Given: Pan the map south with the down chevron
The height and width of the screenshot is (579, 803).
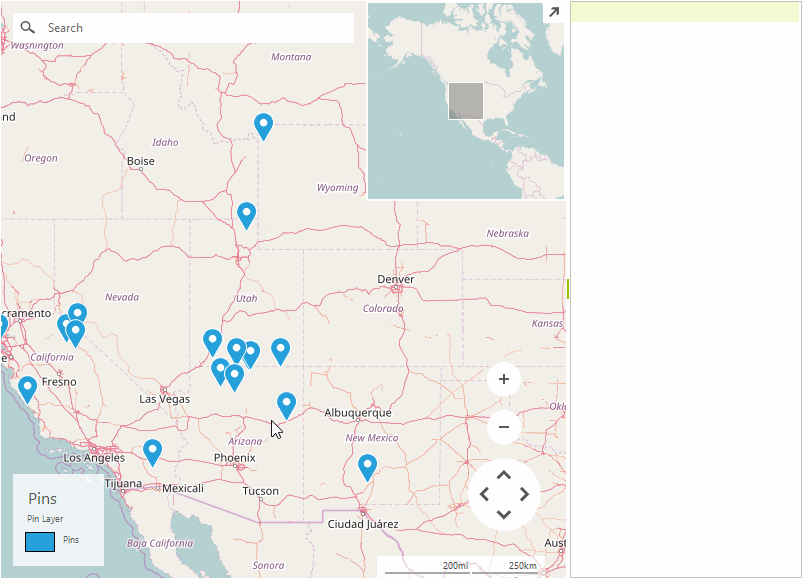Looking at the screenshot, I should (x=504, y=516).
